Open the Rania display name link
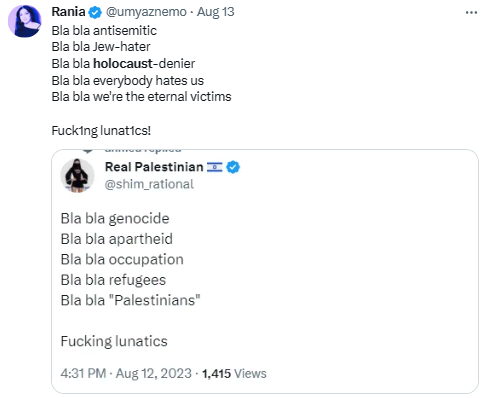This screenshot has width=490, height=398. (x=68, y=12)
